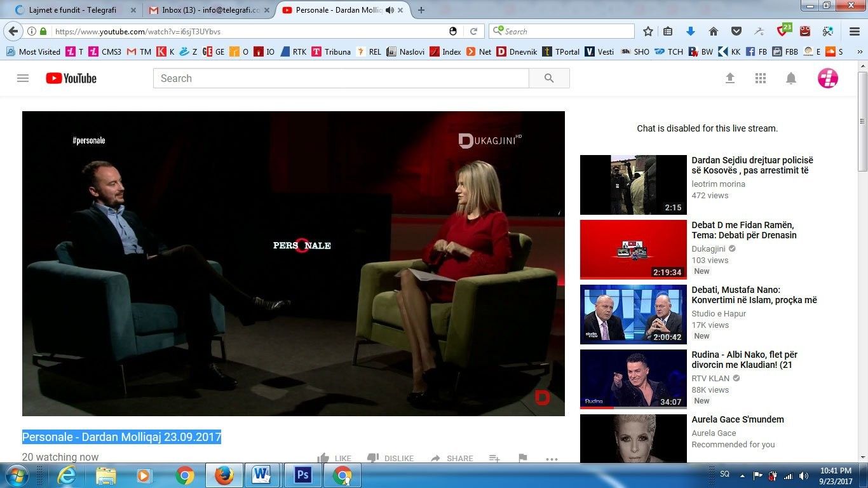Viewport: 868px width, 488px height.
Task: Switch to the Lajmet e fundit tab
Action: pyautogui.click(x=76, y=10)
